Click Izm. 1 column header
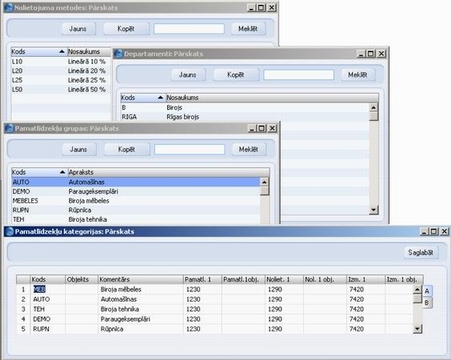The height and width of the screenshot is (360, 451). [x=366, y=279]
